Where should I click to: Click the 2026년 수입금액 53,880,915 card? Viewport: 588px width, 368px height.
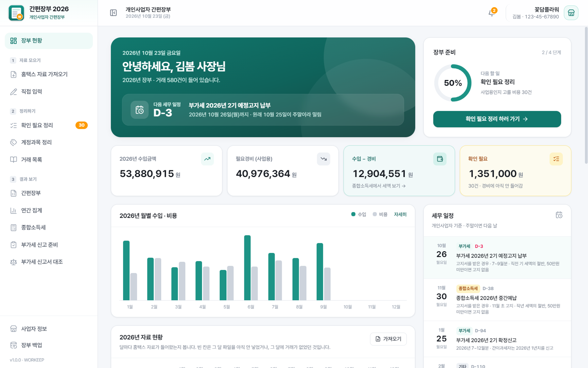tap(167, 171)
